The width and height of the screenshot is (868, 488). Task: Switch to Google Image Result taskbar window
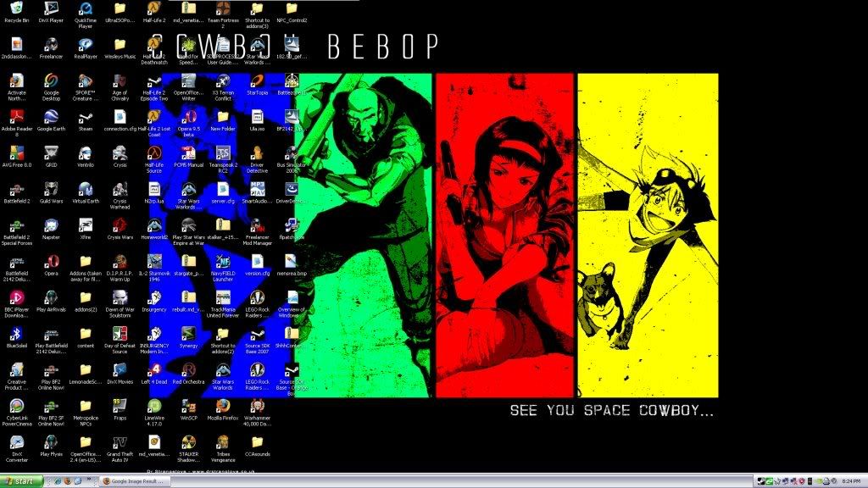coord(135,481)
